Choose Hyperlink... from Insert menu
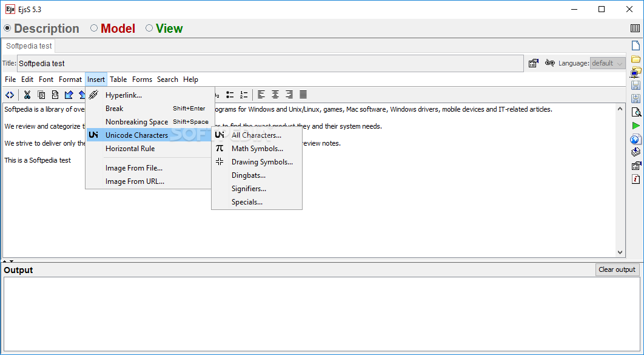The height and width of the screenshot is (355, 644). click(x=149, y=95)
